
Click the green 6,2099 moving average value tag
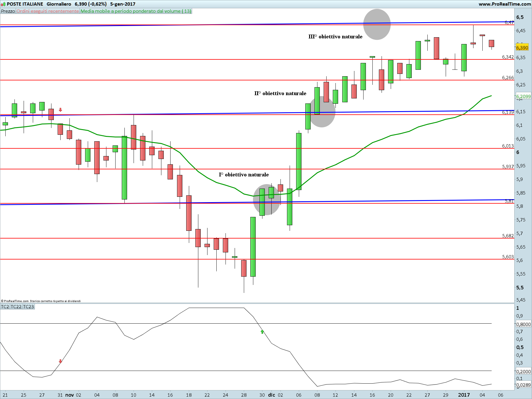click(x=523, y=96)
